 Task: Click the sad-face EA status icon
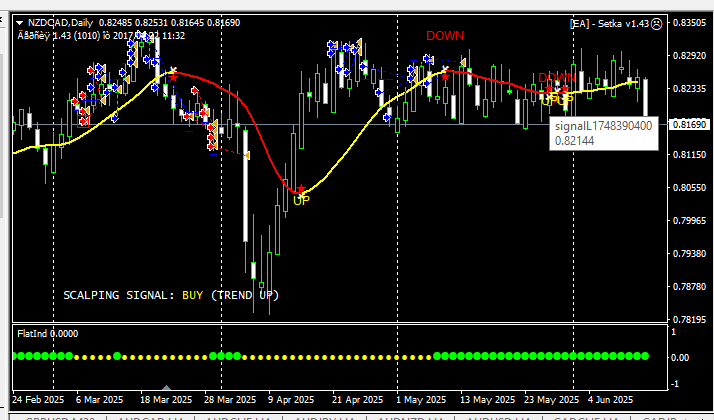pos(656,23)
